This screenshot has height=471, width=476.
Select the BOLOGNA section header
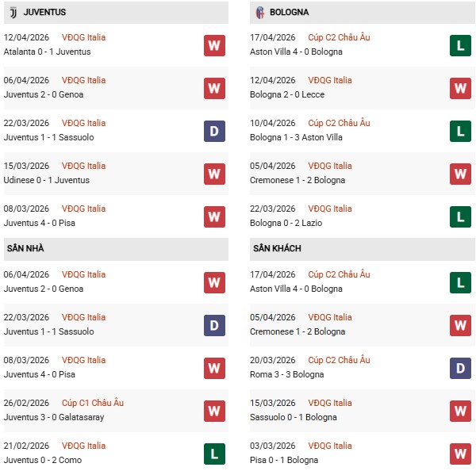[x=289, y=13]
